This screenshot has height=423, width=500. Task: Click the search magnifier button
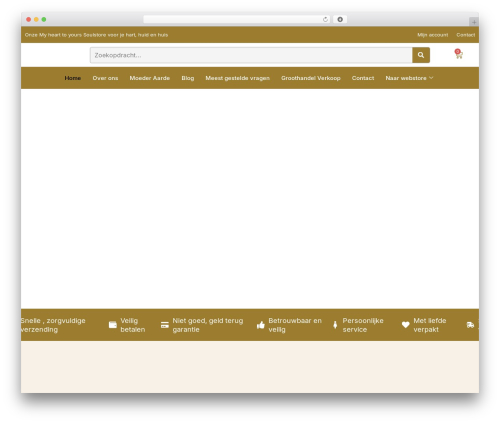tap(421, 55)
